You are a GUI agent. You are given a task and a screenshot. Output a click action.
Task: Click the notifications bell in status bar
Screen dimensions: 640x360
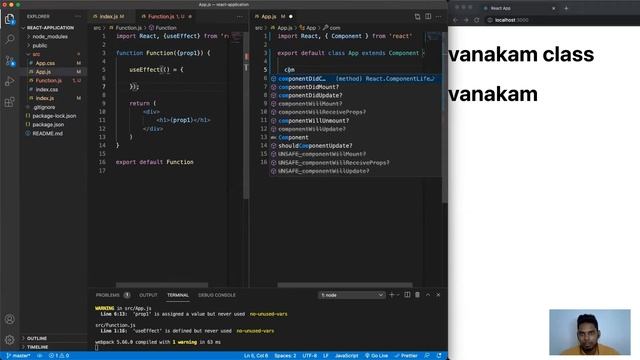pyautogui.click(x=439, y=356)
